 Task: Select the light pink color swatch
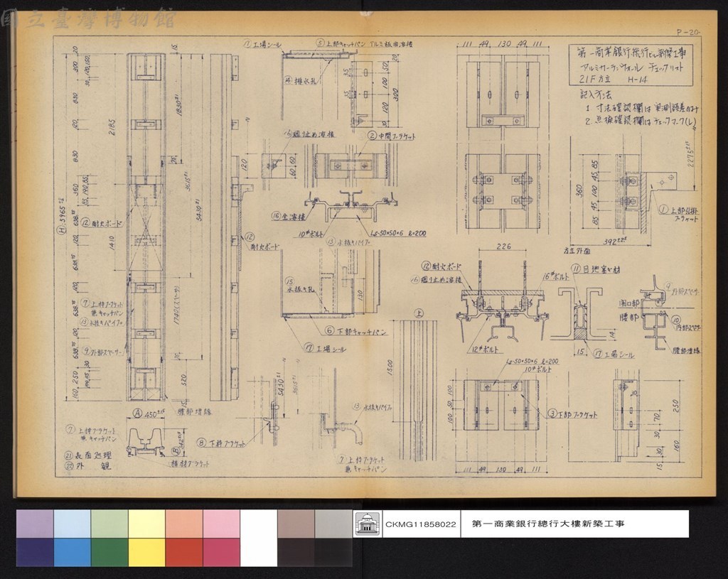coord(222,524)
